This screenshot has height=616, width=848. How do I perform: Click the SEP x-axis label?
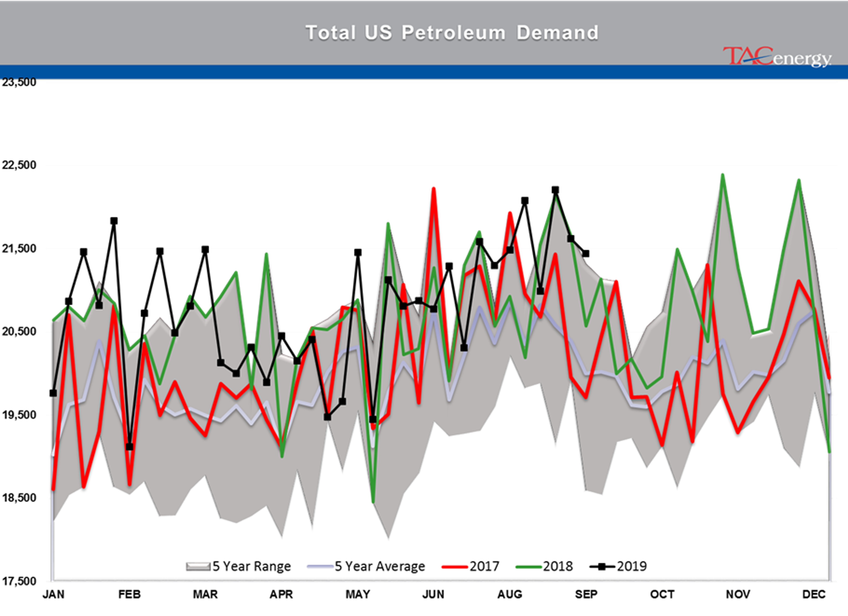(586, 594)
